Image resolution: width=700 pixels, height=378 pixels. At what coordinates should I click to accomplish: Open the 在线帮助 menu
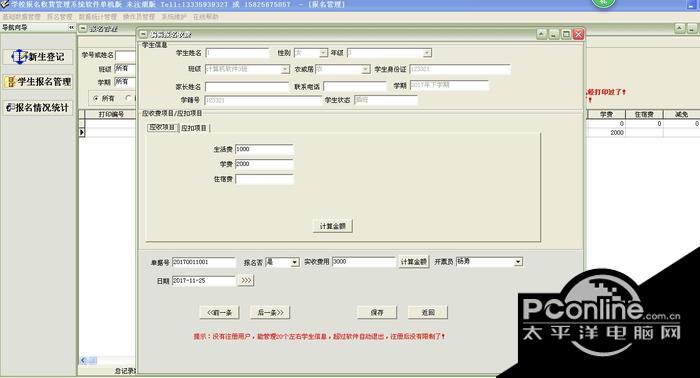point(206,17)
